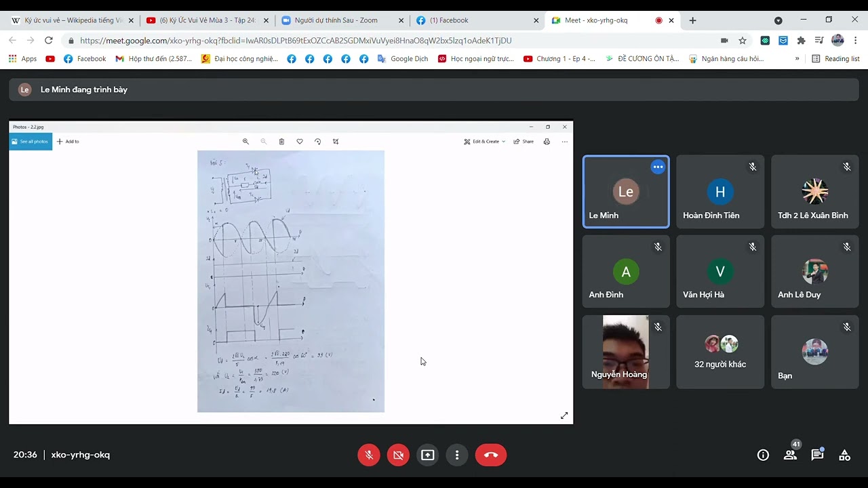
Task: Click the Anh Đinh participant tile
Action: click(x=626, y=271)
